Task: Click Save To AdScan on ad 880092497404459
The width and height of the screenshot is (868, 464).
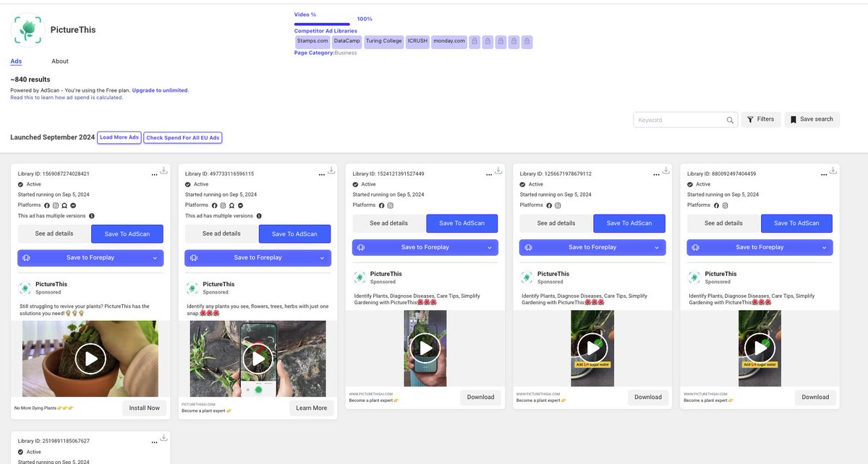Action: [796, 223]
